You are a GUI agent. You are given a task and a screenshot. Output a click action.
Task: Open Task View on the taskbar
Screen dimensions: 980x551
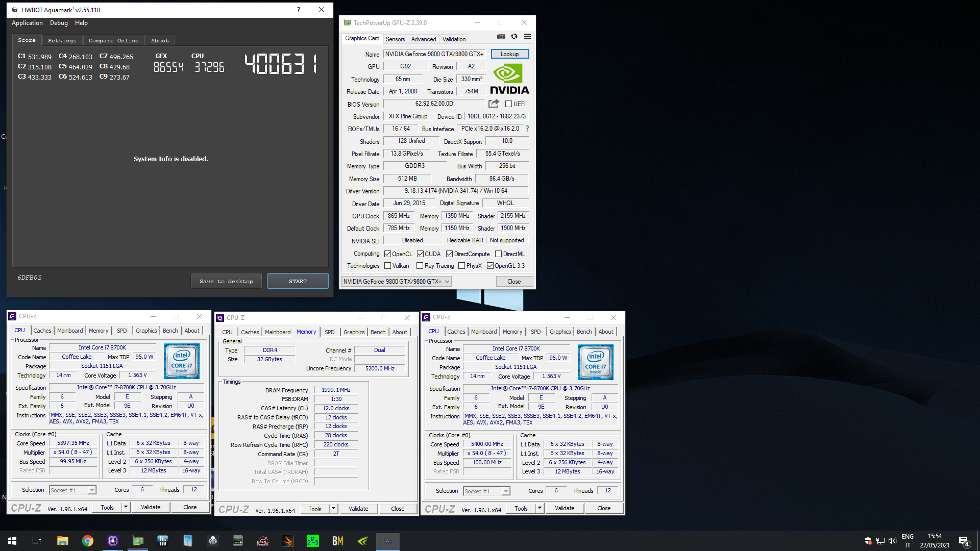point(37,541)
